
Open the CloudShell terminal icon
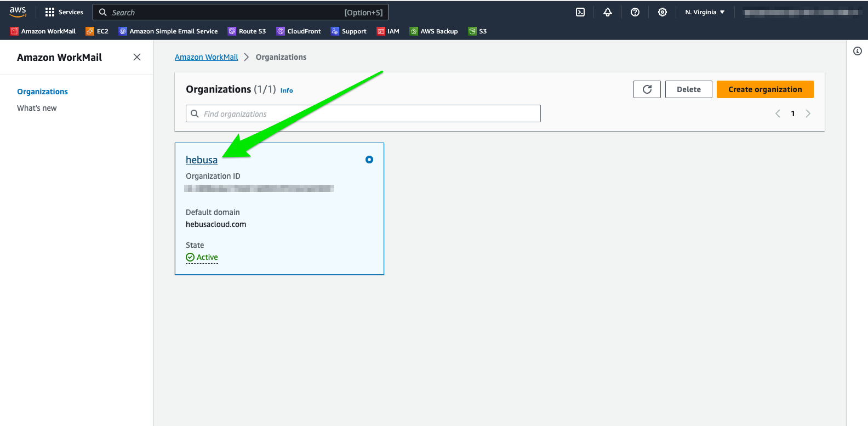point(580,12)
